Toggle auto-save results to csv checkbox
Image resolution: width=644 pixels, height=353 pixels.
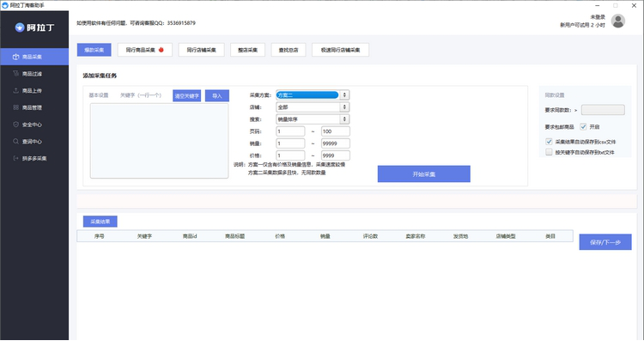(x=549, y=142)
